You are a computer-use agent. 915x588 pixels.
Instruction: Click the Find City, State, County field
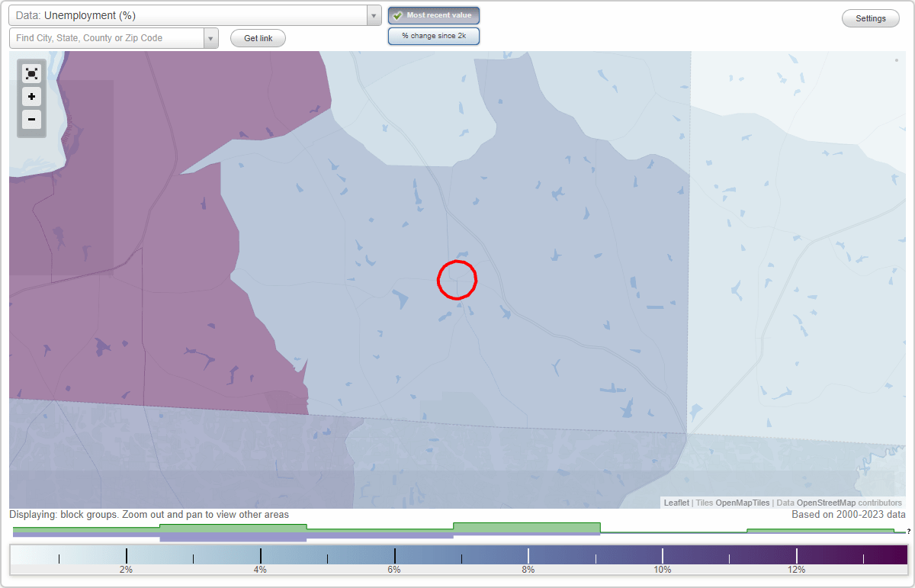pyautogui.click(x=107, y=38)
